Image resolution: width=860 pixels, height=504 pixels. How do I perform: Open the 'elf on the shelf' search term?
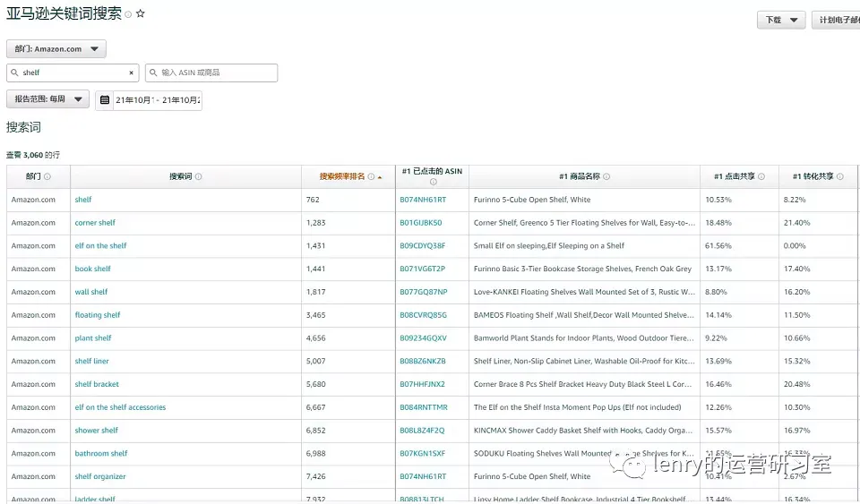pos(100,246)
